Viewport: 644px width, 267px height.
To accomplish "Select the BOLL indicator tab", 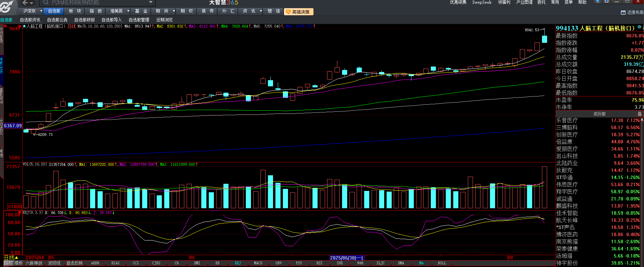I will [442, 263].
